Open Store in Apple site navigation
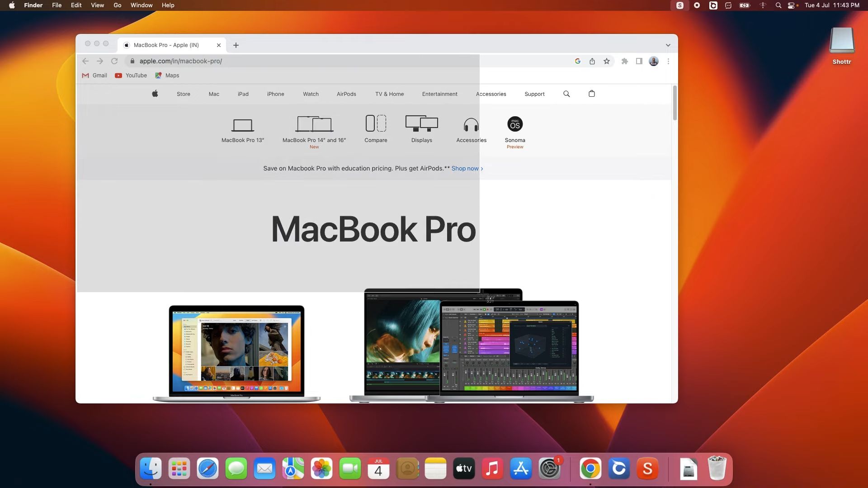The width and height of the screenshot is (868, 488). click(184, 94)
